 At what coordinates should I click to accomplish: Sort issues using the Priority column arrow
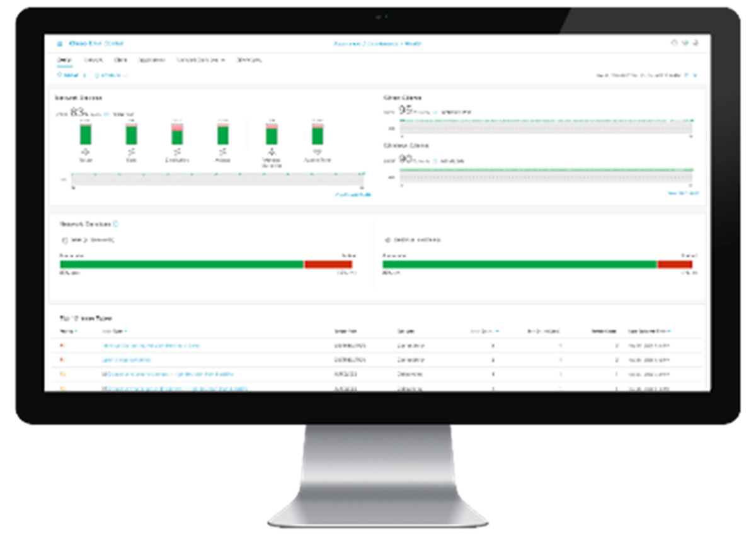click(x=76, y=331)
